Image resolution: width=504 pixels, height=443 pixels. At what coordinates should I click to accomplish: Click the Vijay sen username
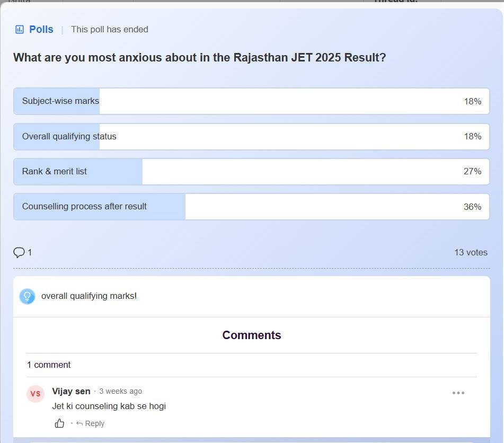tap(71, 391)
